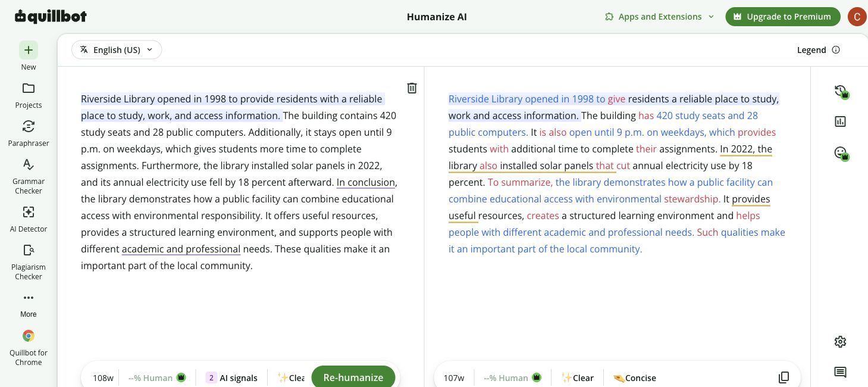Screen dimensions: 868x387
Task: Click the Legend info icon
Action: pyautogui.click(x=836, y=50)
